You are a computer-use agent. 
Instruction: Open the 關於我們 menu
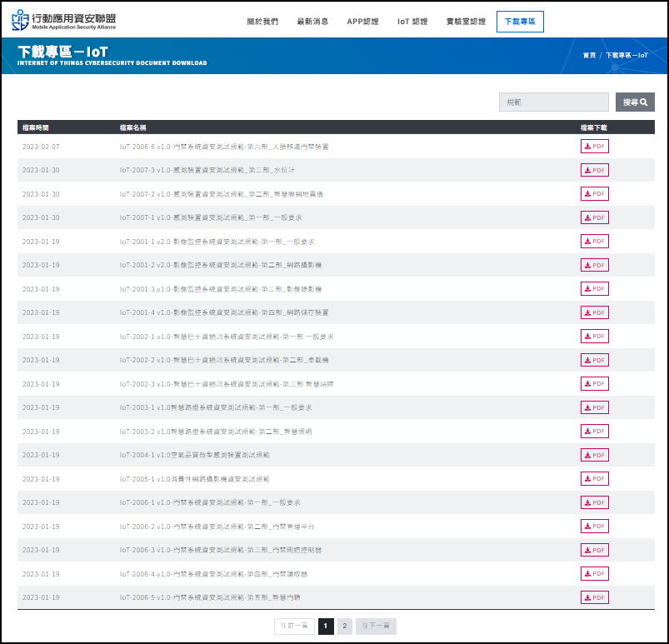pyautogui.click(x=262, y=22)
